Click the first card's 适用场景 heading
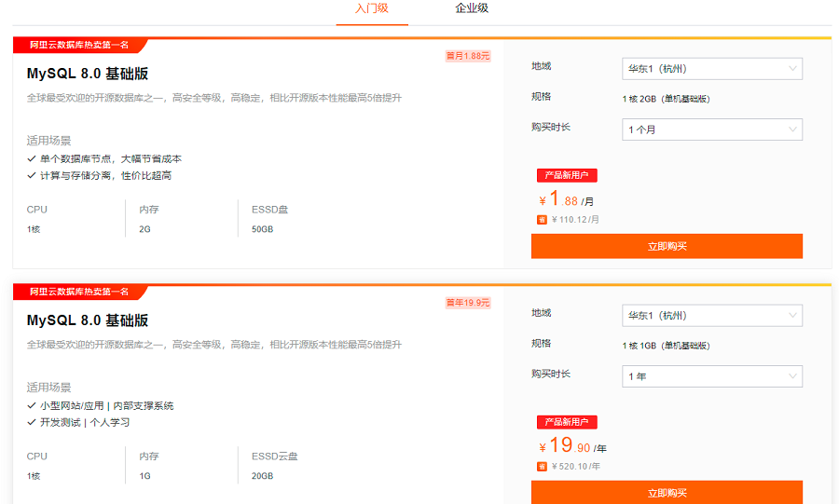 pyautogui.click(x=48, y=141)
